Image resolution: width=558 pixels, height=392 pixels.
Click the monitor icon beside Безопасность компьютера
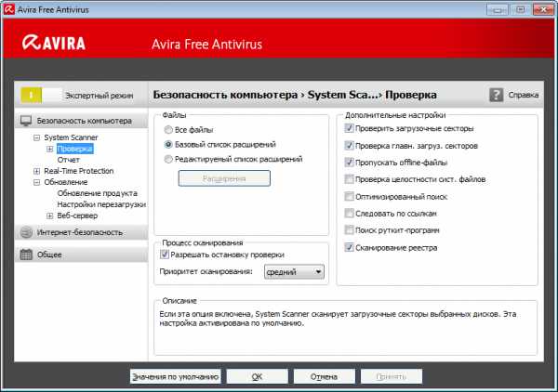tap(26, 121)
